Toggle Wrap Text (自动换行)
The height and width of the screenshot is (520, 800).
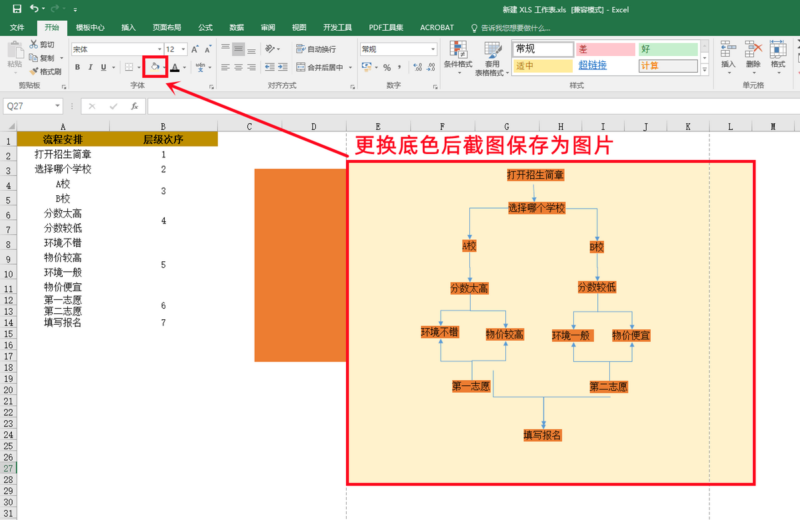pyautogui.click(x=316, y=49)
